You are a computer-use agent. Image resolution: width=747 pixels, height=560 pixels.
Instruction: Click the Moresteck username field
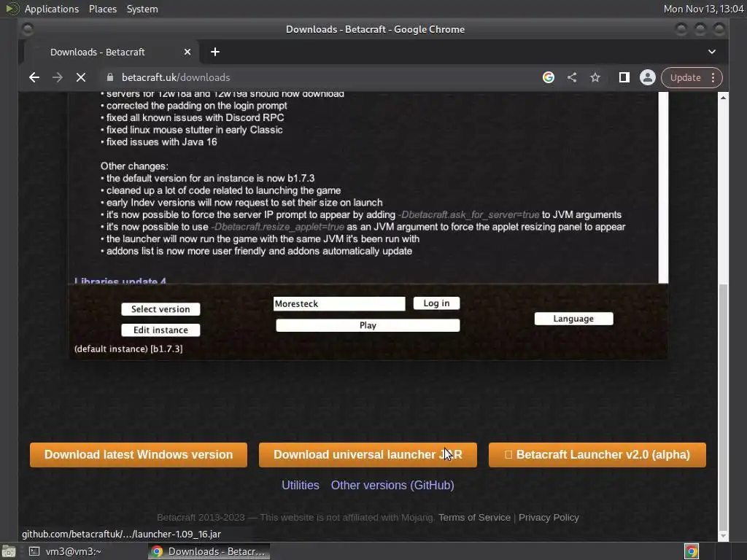click(x=339, y=304)
